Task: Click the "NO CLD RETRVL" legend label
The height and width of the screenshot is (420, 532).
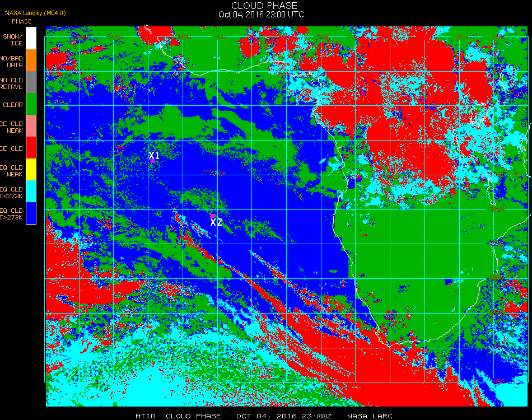Action: [12, 83]
